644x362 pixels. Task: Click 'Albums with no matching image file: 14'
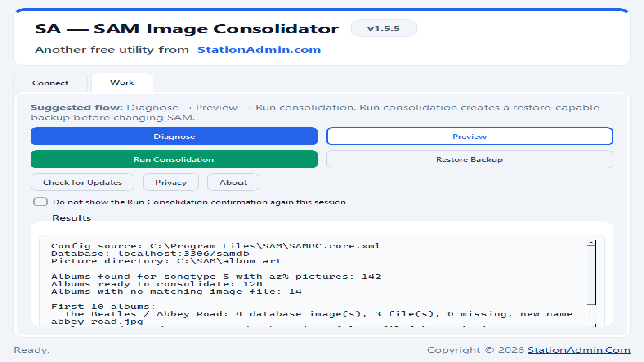pyautogui.click(x=177, y=291)
